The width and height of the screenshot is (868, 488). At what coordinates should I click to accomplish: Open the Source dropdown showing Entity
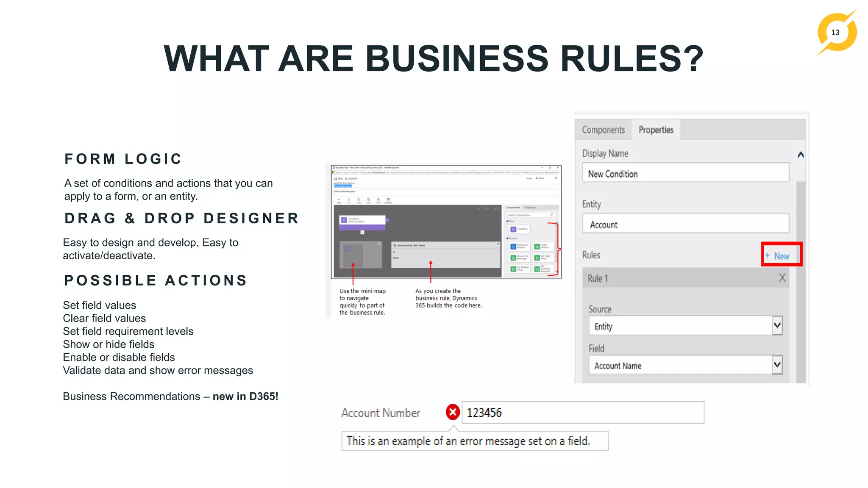tap(685, 326)
